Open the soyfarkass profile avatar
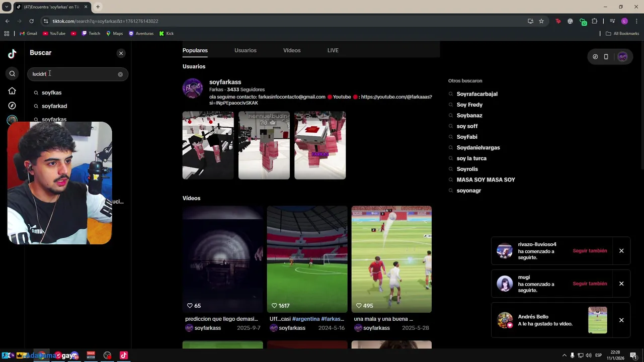644x362 pixels. point(192,88)
